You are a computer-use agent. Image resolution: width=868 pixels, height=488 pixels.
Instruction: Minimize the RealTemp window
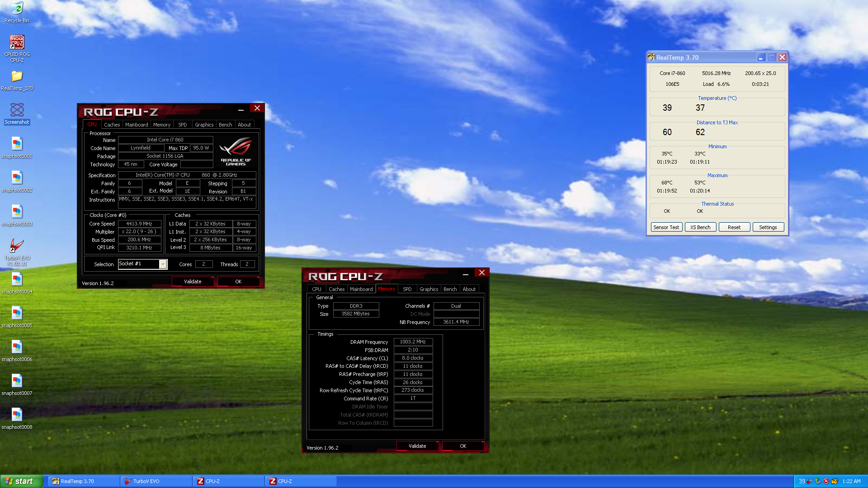[x=761, y=57]
